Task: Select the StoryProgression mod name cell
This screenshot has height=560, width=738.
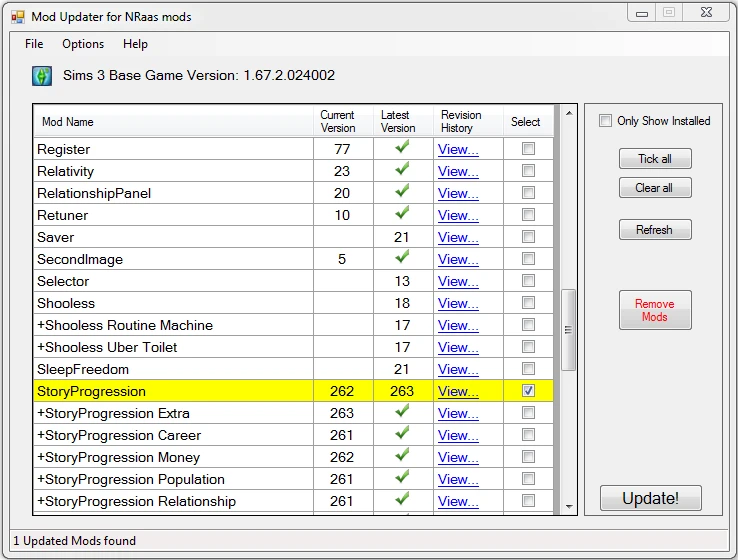Action: click(x=173, y=391)
